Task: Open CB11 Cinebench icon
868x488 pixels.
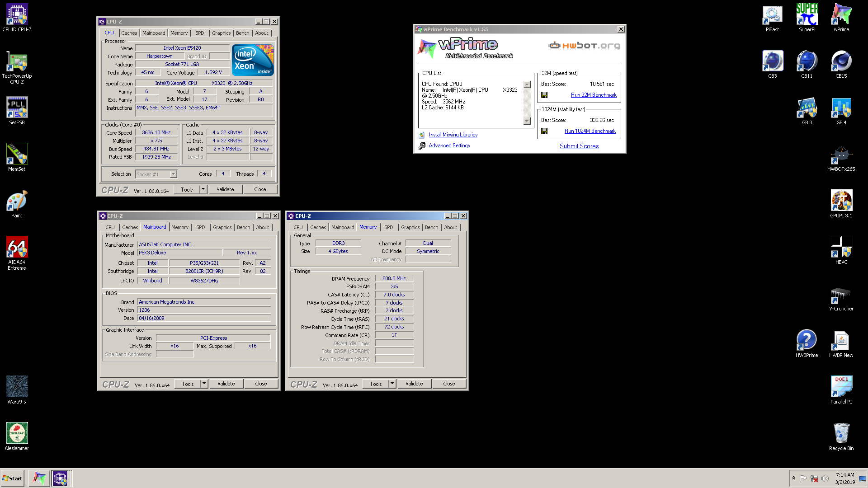Action: pos(807,65)
